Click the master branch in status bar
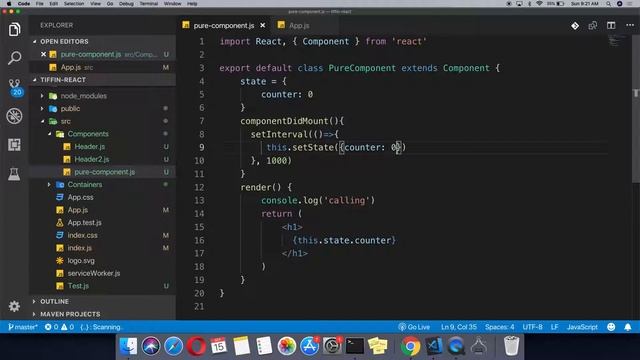 (x=23, y=327)
